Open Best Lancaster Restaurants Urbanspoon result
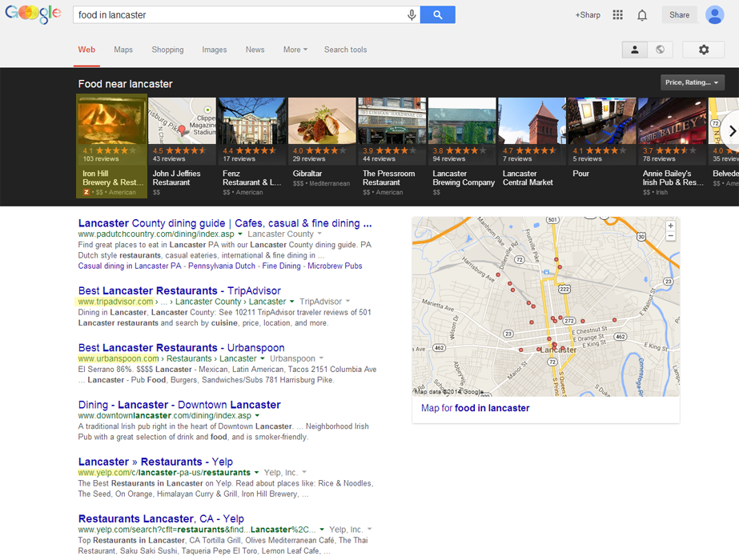739x560 pixels. pyautogui.click(x=181, y=348)
